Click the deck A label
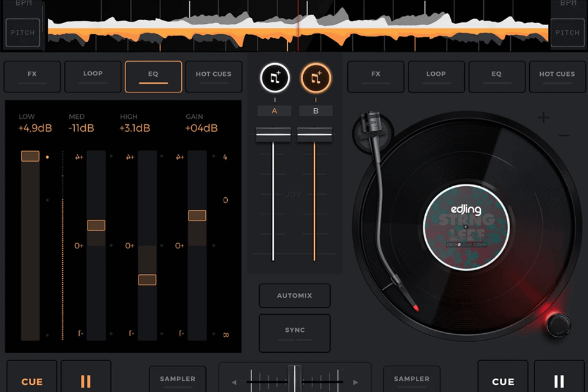This screenshot has width=588, height=392. pyautogui.click(x=274, y=111)
